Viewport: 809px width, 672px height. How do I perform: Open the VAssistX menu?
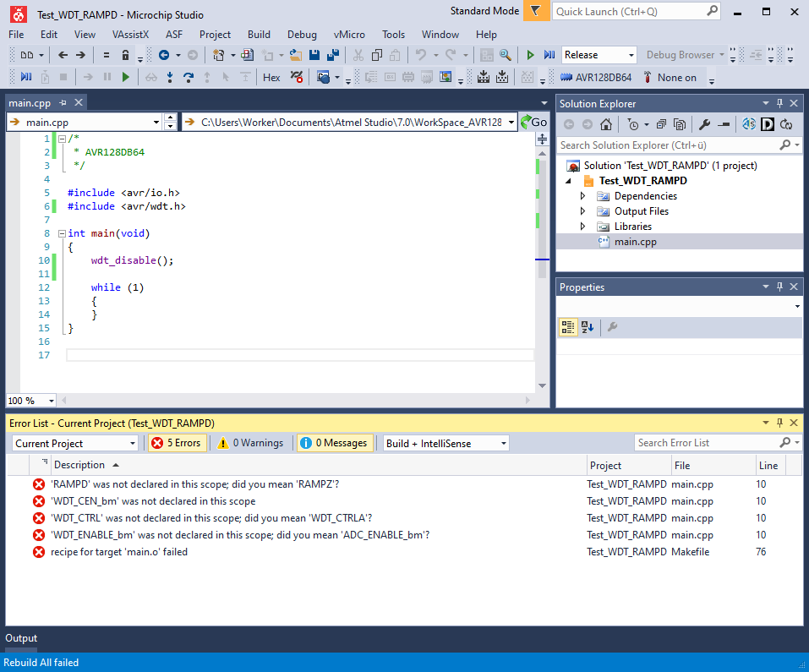coord(130,35)
